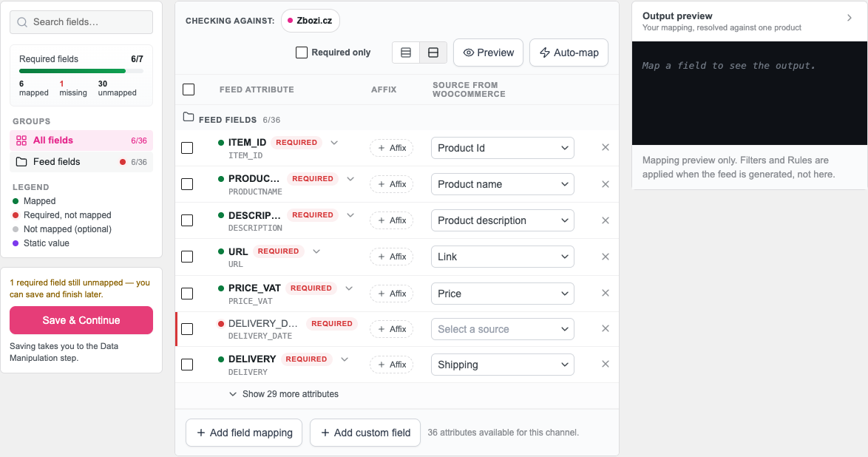Click Add field mapping
This screenshot has width=868, height=457.
(x=244, y=433)
